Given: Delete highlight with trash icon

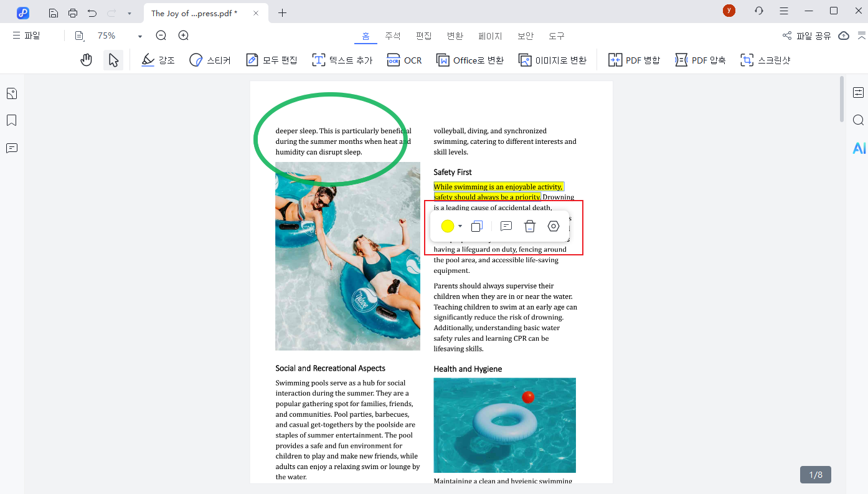Looking at the screenshot, I should pos(529,227).
